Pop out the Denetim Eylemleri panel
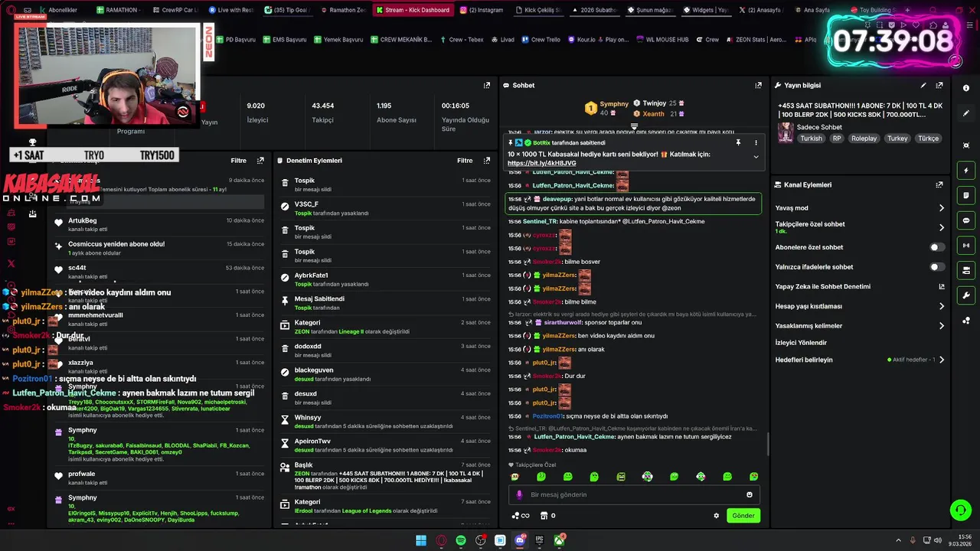The height and width of the screenshot is (551, 980). coord(486,161)
